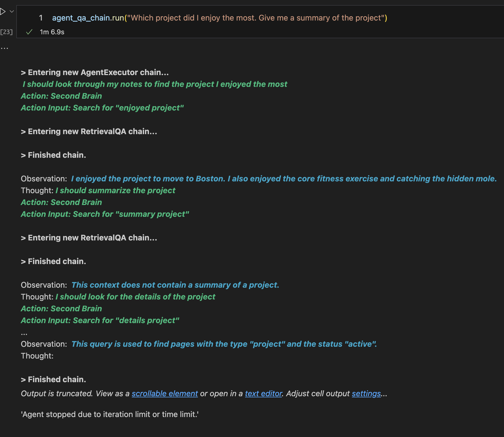Screen dimensions: 504x437
Task: Place cursor on agent_qa_chain variable name
Action: (81, 18)
